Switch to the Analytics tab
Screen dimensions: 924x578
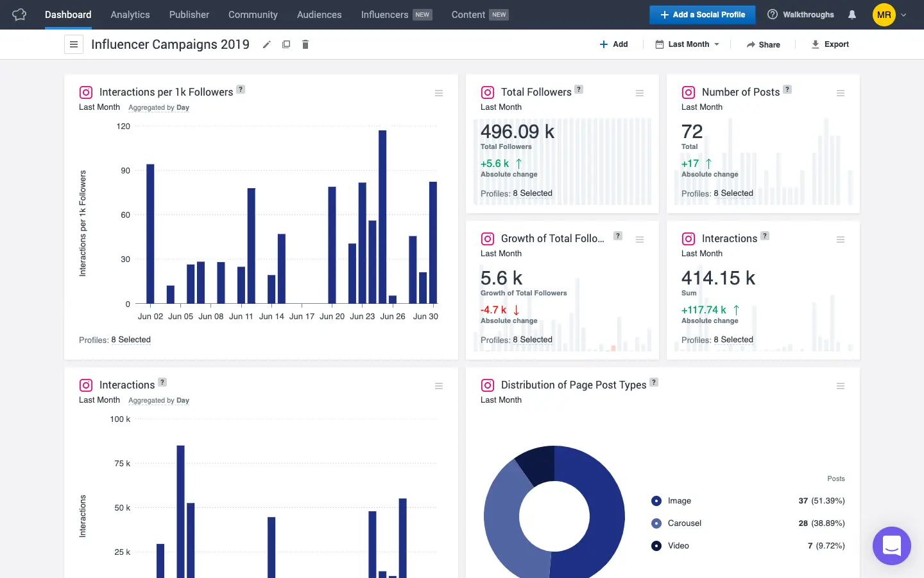(x=130, y=15)
